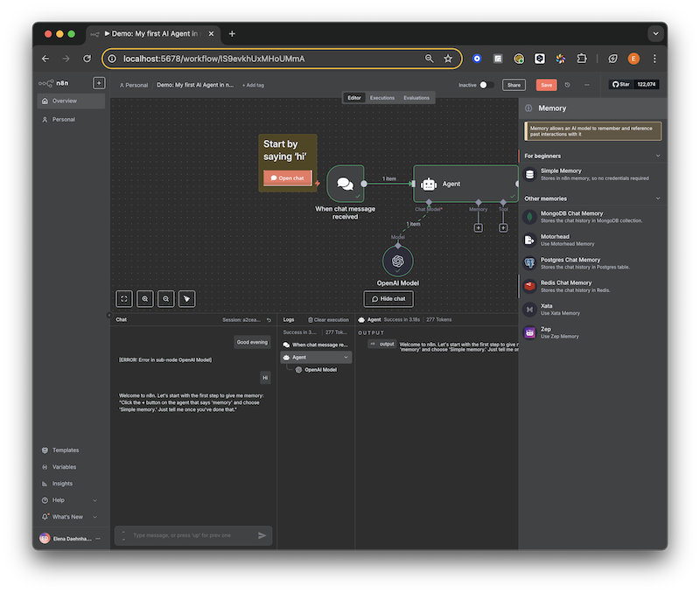
Task: Open workflow three-dot options menu
Action: coord(586,85)
